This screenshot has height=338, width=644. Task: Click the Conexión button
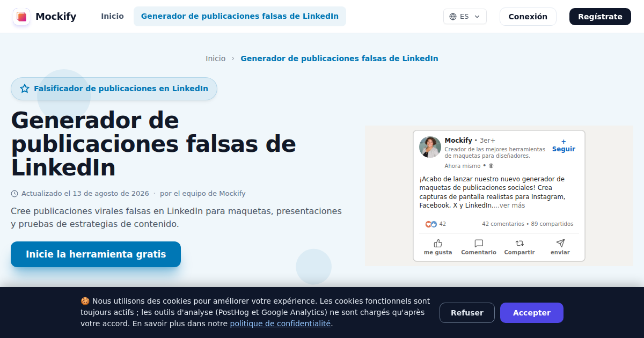pos(528,17)
